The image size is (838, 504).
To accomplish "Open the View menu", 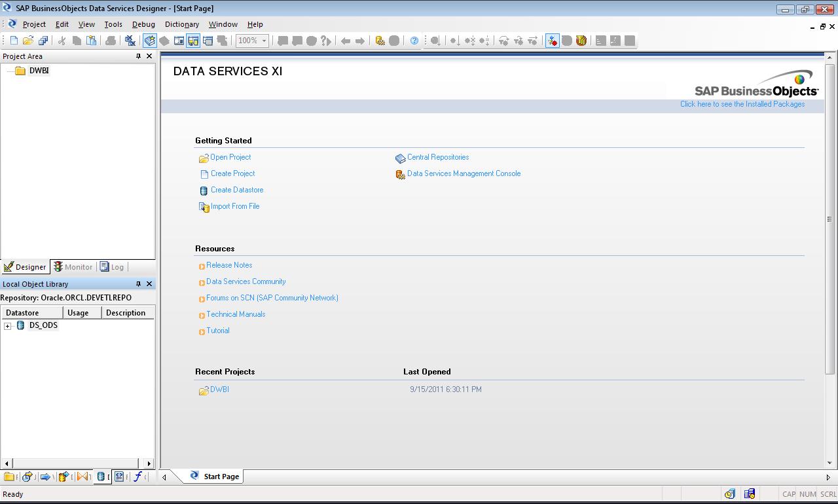I will [x=86, y=24].
